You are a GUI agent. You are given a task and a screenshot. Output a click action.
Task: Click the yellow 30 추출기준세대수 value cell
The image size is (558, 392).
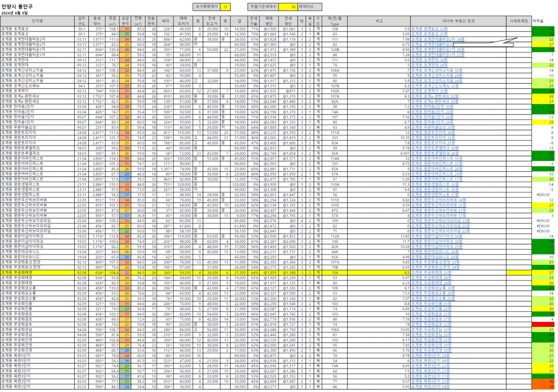[293, 7]
